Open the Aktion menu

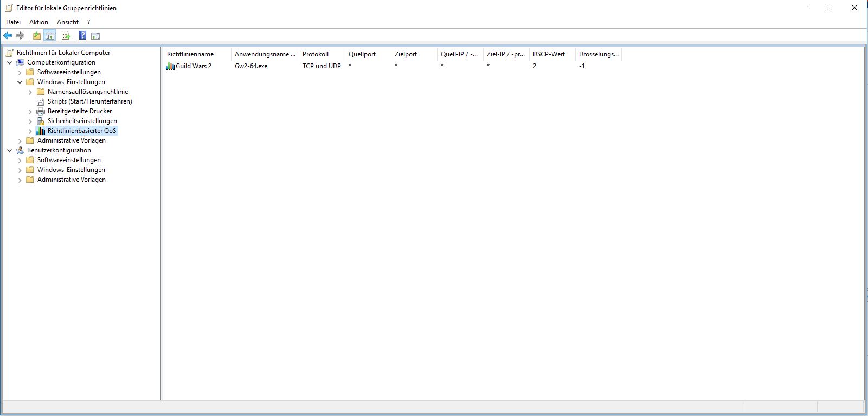[38, 22]
